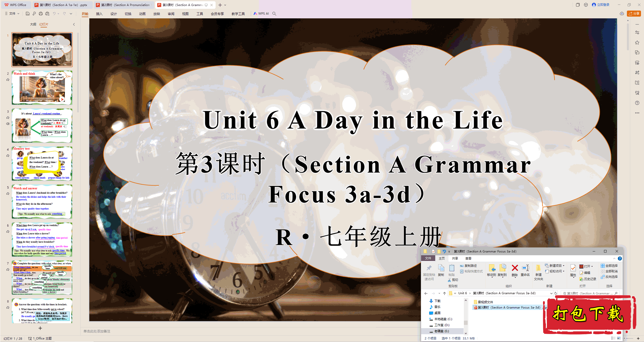Viewport: 644px width, 342px height.
Task: Select slide 2 thumbnail Watch and think
Action: tap(42, 88)
